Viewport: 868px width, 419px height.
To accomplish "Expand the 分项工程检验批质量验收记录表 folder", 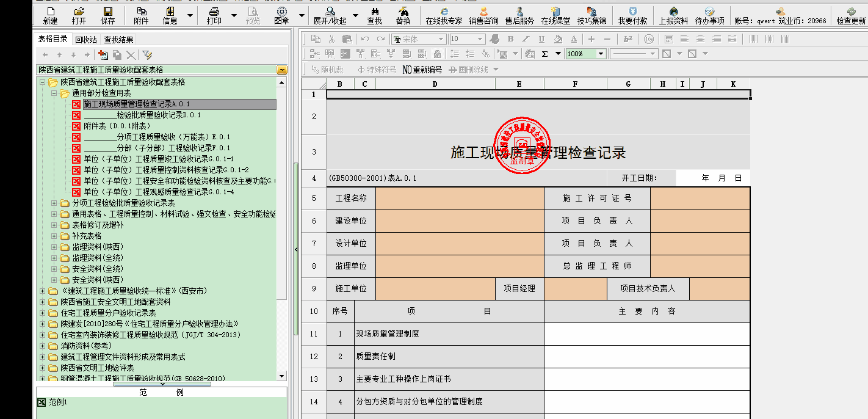I will [54, 203].
